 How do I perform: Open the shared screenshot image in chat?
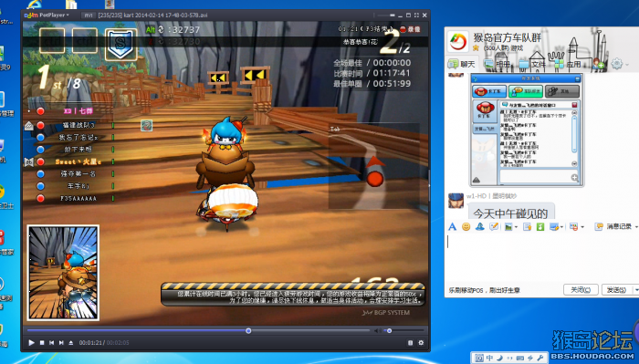[527, 130]
